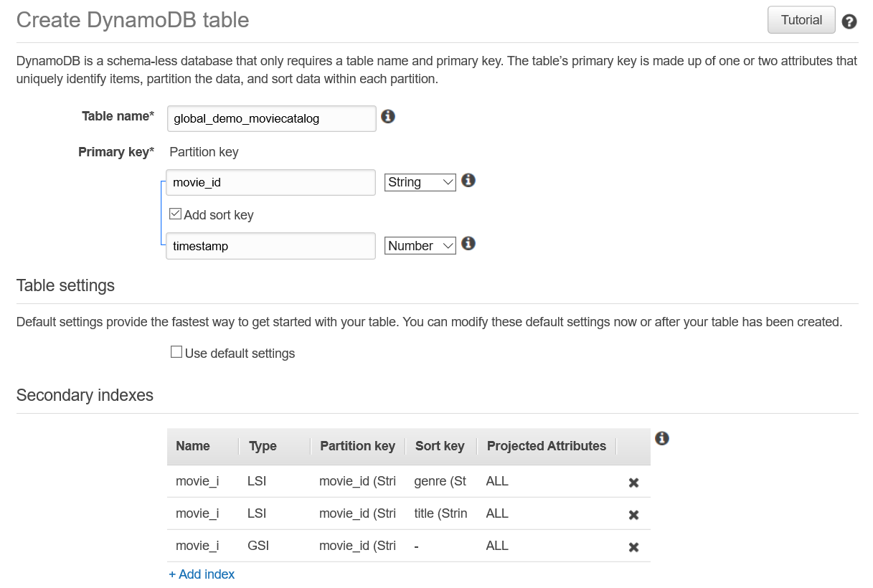Uncheck the Add sort key checkbox
The height and width of the screenshot is (588, 873).
coord(175,214)
